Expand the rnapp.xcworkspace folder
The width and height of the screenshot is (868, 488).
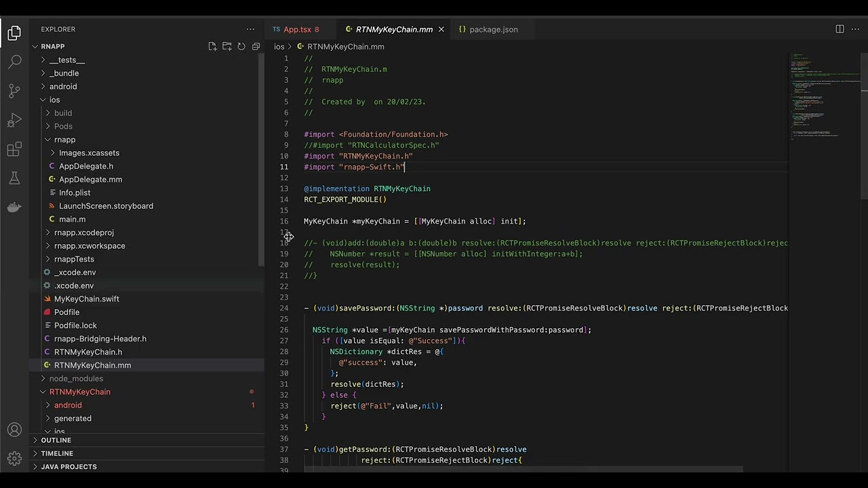click(x=90, y=245)
